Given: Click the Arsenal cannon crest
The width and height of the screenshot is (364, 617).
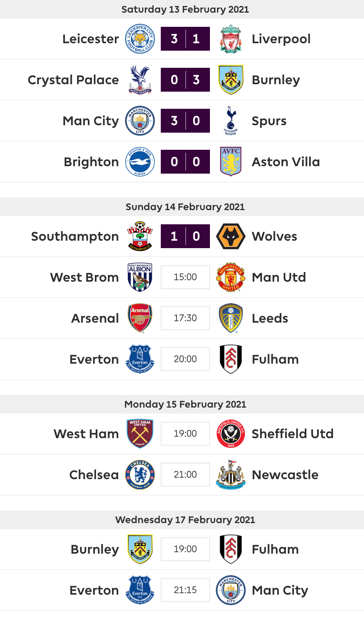Looking at the screenshot, I should pyautogui.click(x=140, y=318).
